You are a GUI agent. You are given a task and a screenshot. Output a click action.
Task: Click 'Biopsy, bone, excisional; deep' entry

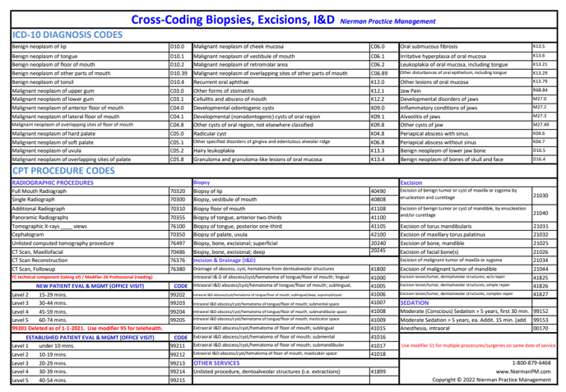point(230,252)
